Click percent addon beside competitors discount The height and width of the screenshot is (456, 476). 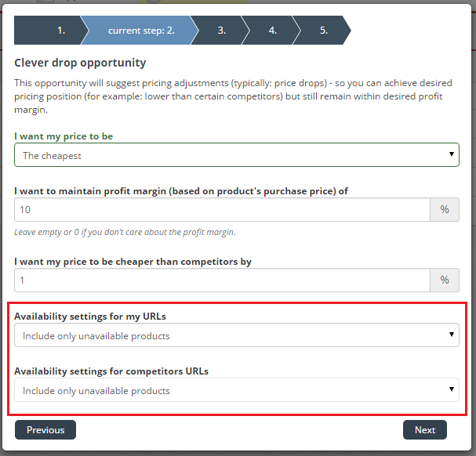click(445, 280)
